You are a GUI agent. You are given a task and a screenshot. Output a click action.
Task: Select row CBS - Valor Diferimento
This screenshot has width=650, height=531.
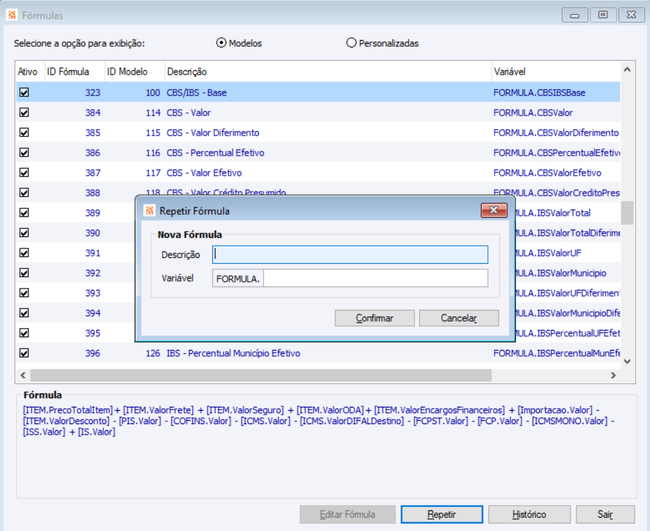[318, 132]
